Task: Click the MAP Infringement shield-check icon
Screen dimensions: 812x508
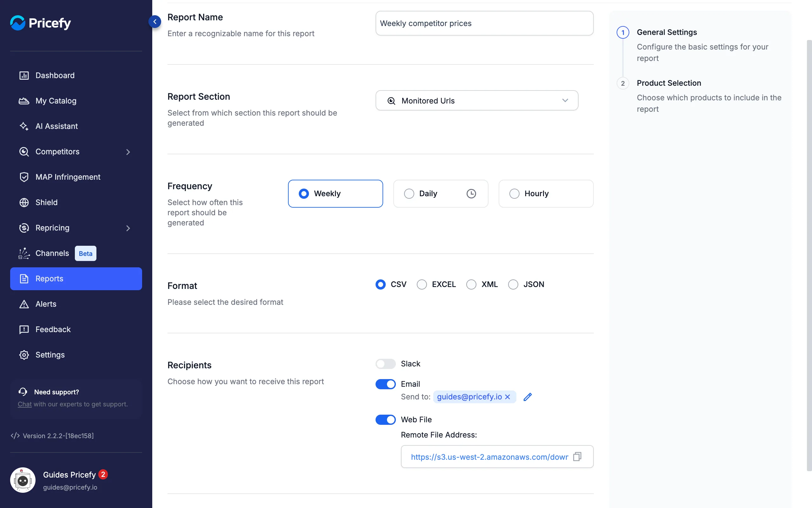Action: 24,177
